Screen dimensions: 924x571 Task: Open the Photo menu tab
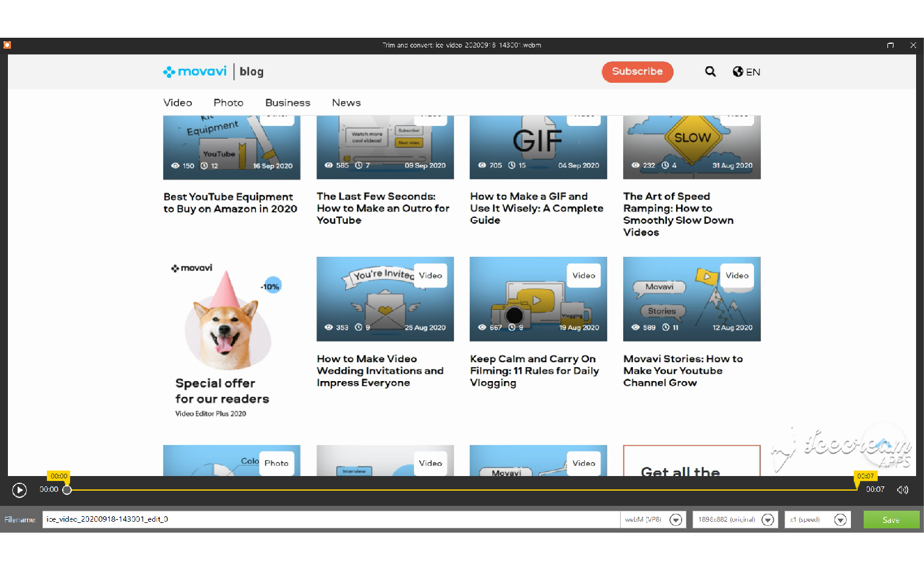pyautogui.click(x=228, y=103)
